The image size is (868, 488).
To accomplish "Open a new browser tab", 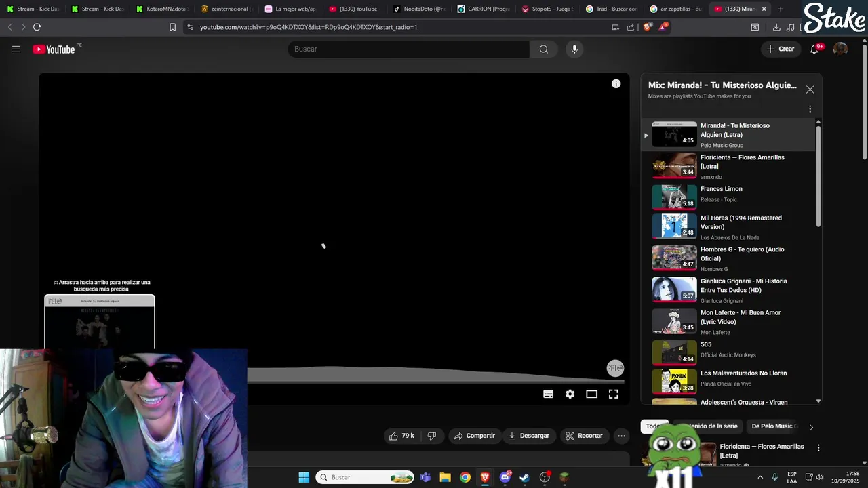I will click(x=781, y=9).
